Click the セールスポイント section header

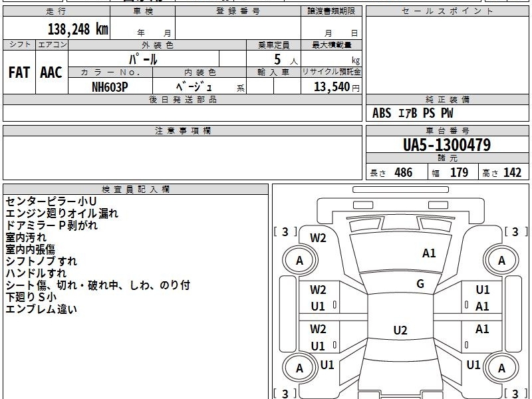click(x=447, y=11)
